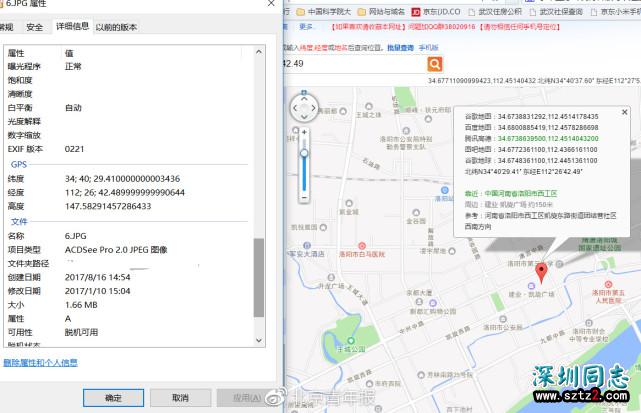Open the 批量查询 link
Image resolution: width=641 pixels, height=413 pixels.
pyautogui.click(x=400, y=47)
